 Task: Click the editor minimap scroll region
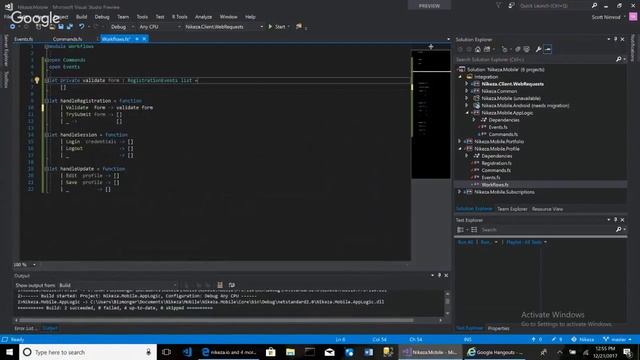(x=431, y=114)
